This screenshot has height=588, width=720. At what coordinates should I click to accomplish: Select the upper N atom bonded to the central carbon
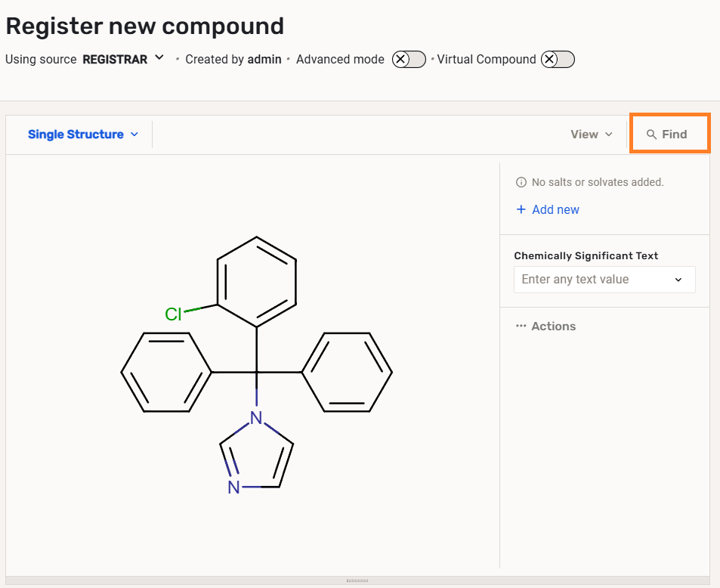click(x=257, y=418)
